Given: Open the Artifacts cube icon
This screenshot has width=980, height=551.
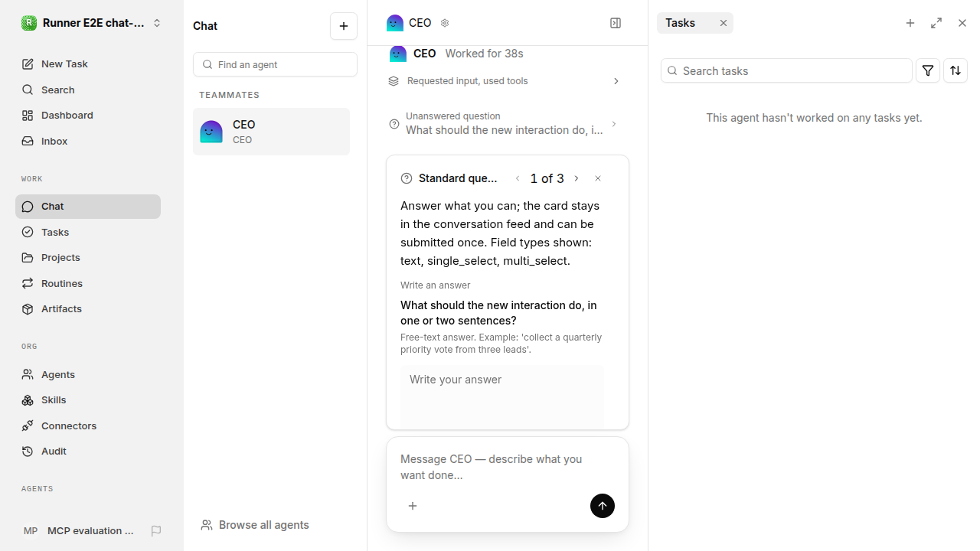Looking at the screenshot, I should tap(28, 308).
